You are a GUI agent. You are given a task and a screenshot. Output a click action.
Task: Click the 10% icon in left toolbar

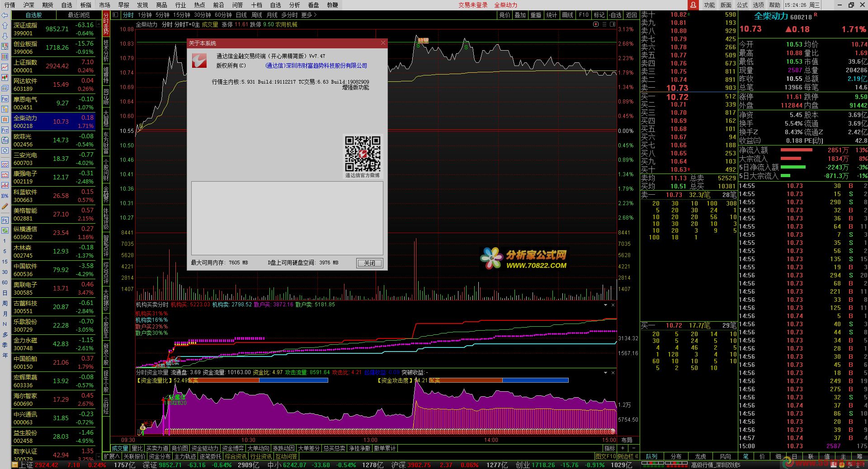click(x=5, y=196)
